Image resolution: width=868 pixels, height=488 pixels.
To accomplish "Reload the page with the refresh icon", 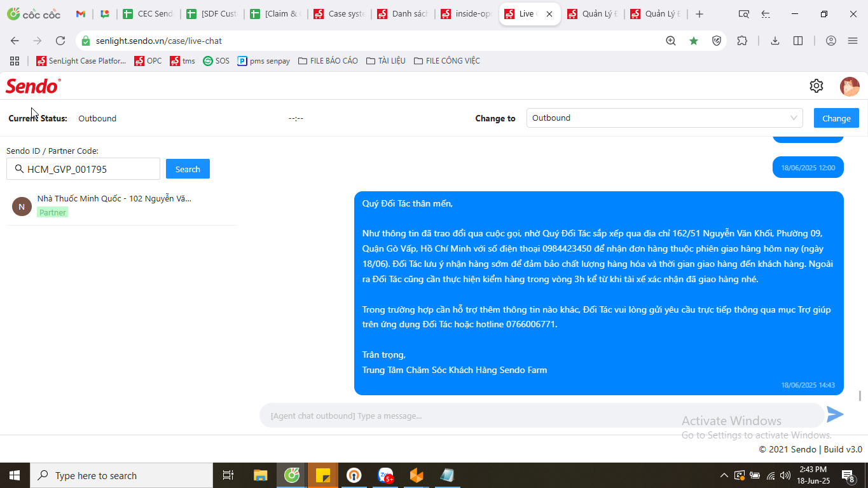I will point(60,41).
